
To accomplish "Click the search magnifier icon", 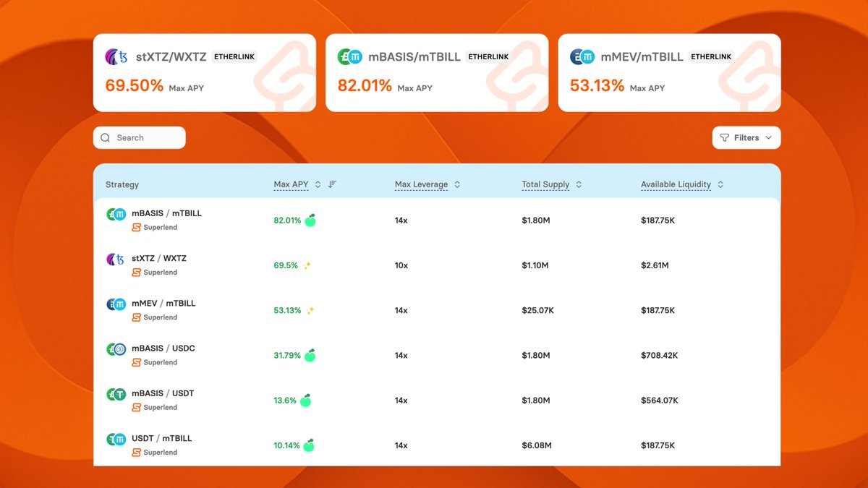I will [106, 137].
